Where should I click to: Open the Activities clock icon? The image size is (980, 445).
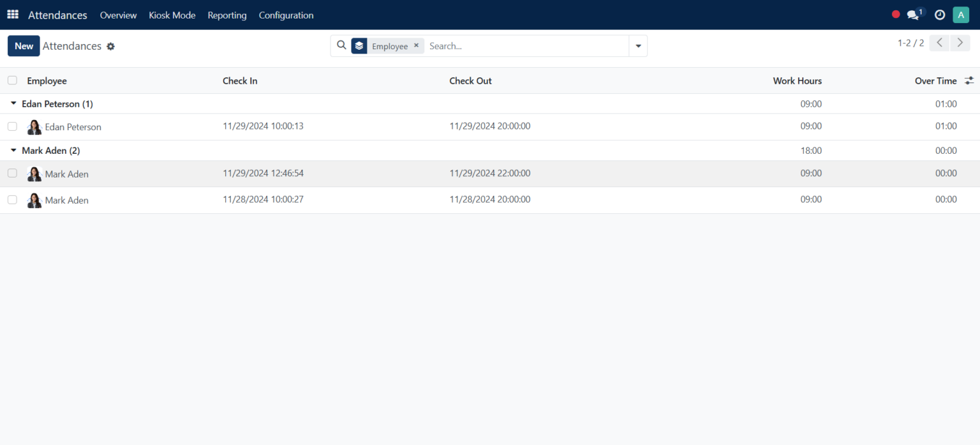[x=939, y=14]
